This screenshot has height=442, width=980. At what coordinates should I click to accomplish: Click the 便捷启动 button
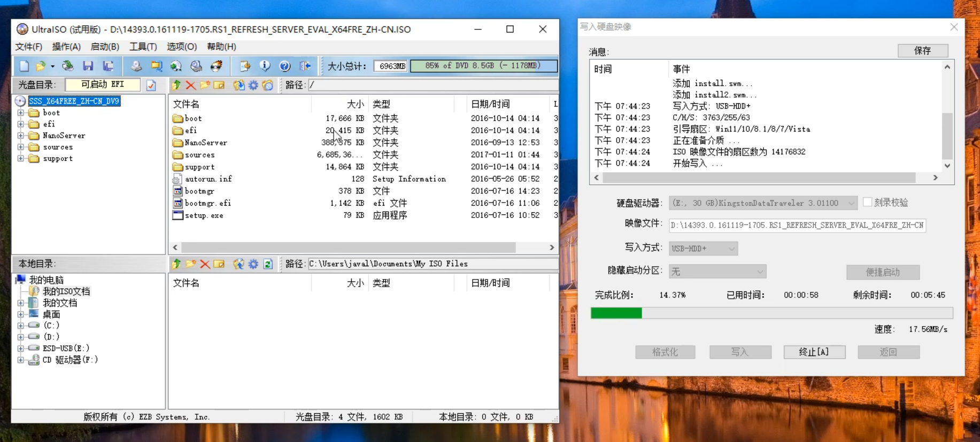[883, 272]
